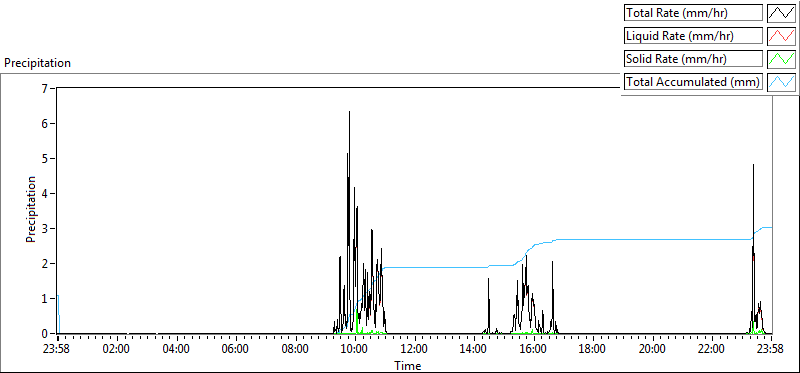Image resolution: width=800 pixels, height=373 pixels.
Task: Click the Total Accumulated blue line icon
Action: pos(782,81)
